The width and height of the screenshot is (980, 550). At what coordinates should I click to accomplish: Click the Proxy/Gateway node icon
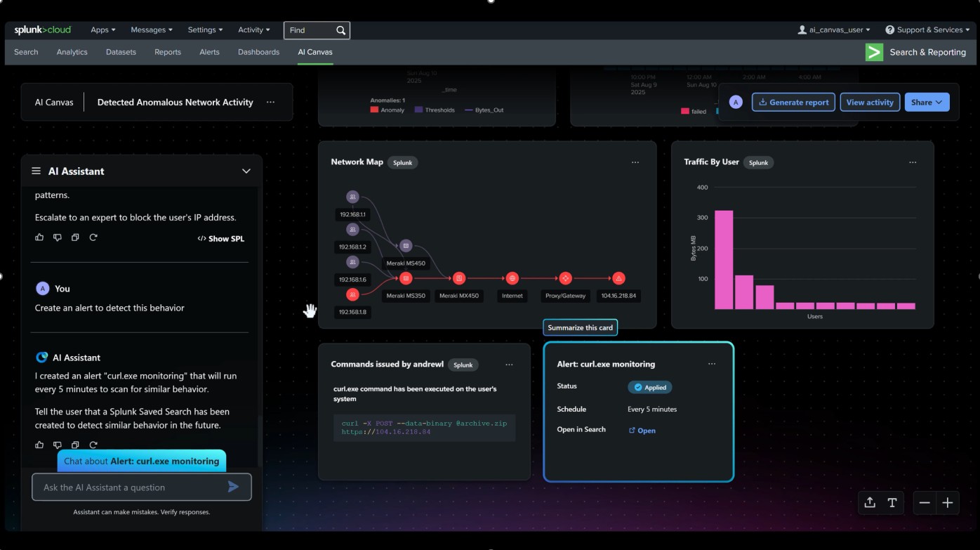(565, 278)
